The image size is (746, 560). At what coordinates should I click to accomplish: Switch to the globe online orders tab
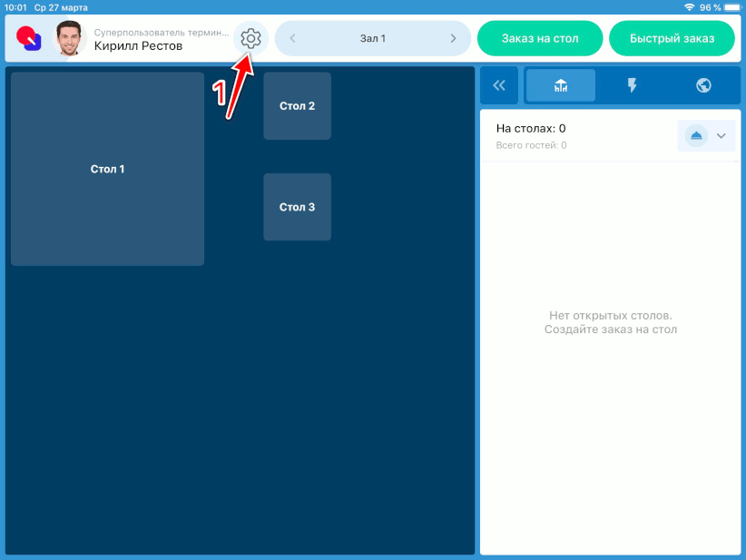pyautogui.click(x=703, y=85)
